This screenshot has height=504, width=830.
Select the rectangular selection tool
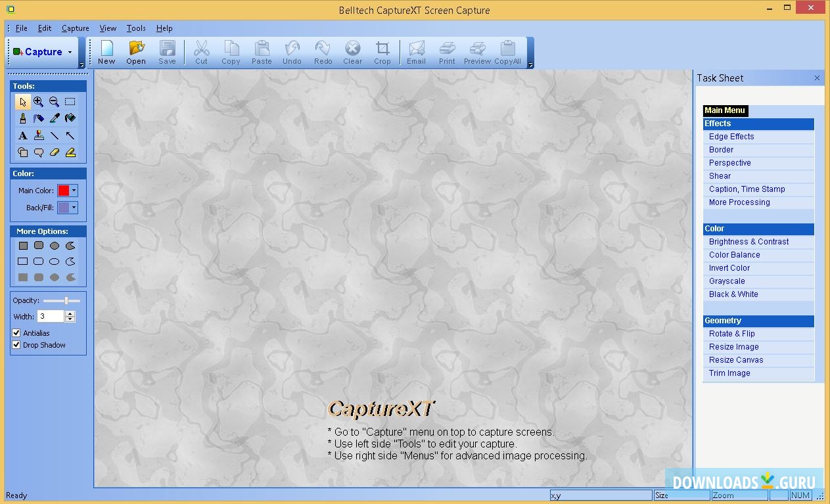[x=70, y=101]
